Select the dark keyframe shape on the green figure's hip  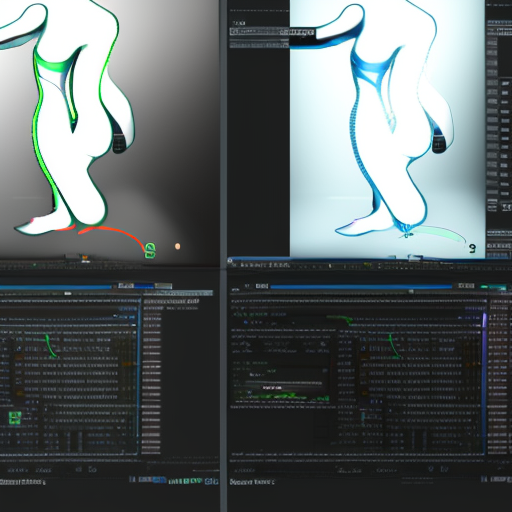119,142
